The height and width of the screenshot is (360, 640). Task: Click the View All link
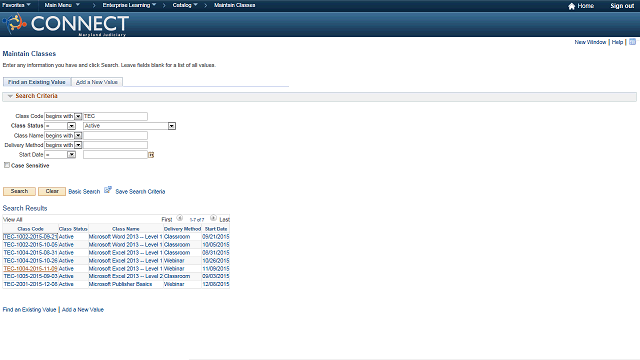[x=13, y=220]
